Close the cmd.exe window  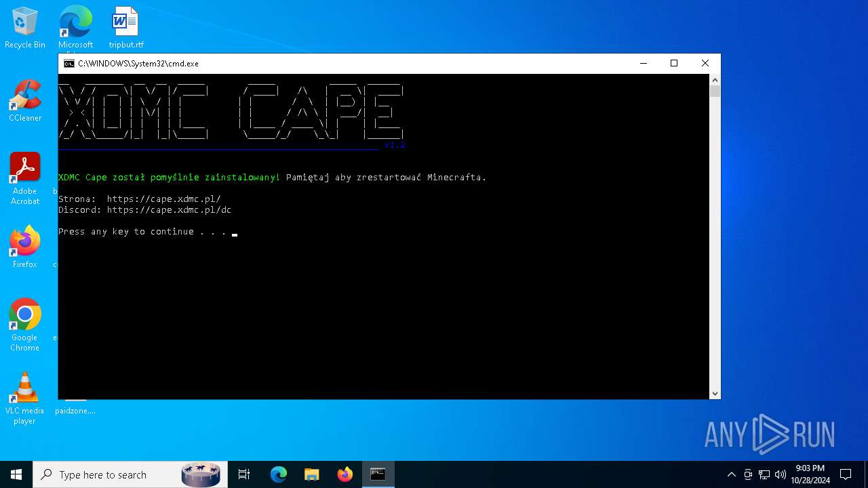point(705,64)
